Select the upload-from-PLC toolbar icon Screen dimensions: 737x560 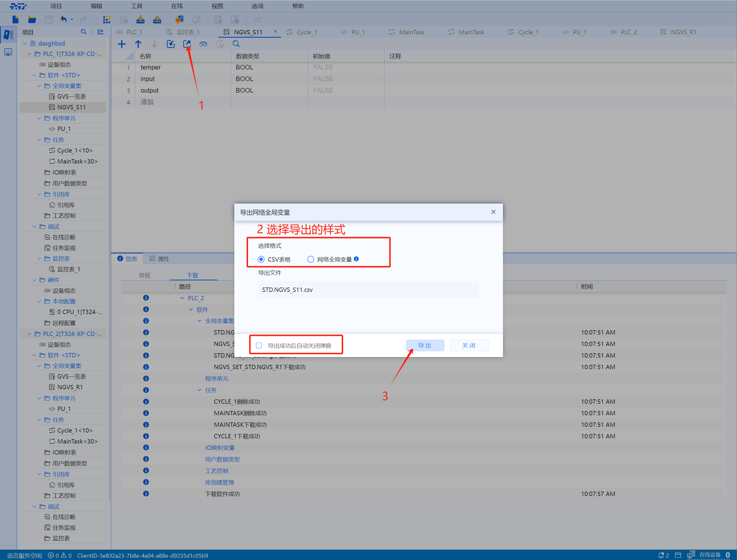pos(157,19)
